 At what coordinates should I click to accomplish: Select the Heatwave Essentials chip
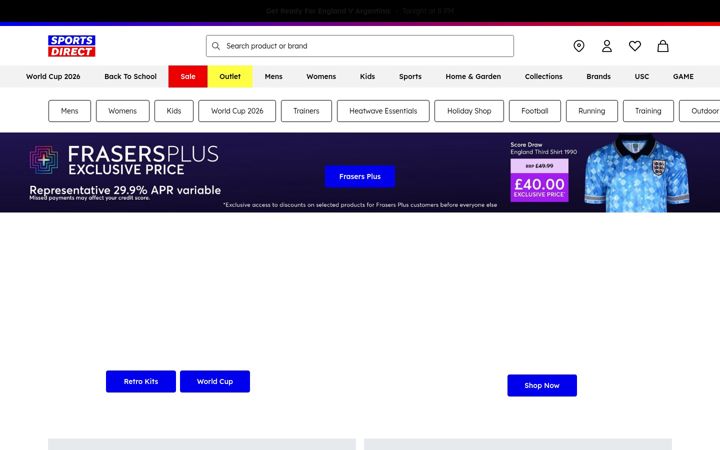tap(383, 111)
